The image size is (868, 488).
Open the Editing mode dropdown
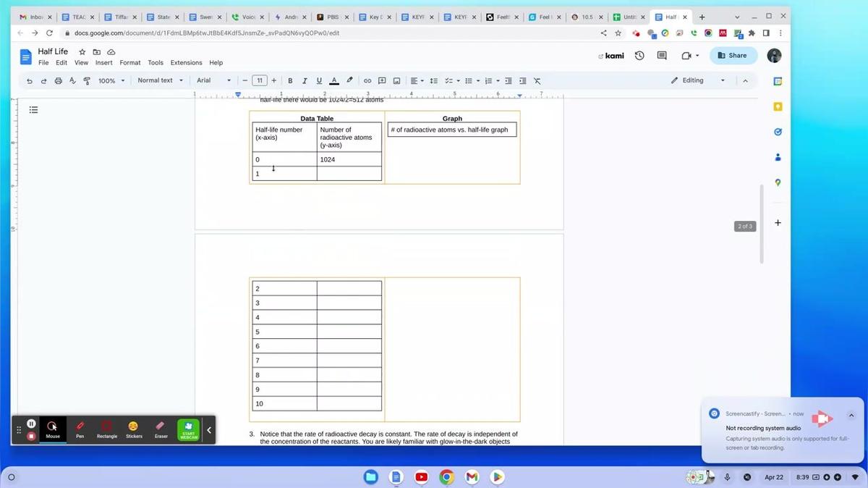(698, 80)
